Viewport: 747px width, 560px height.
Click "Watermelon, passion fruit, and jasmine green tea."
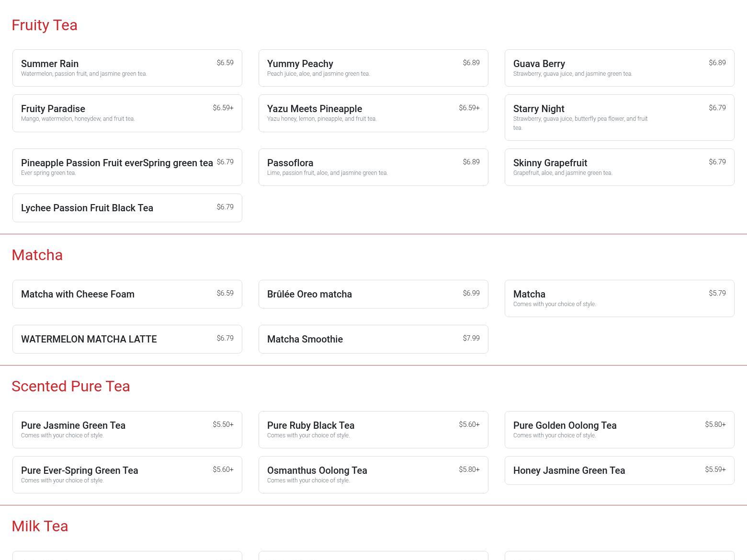84,74
